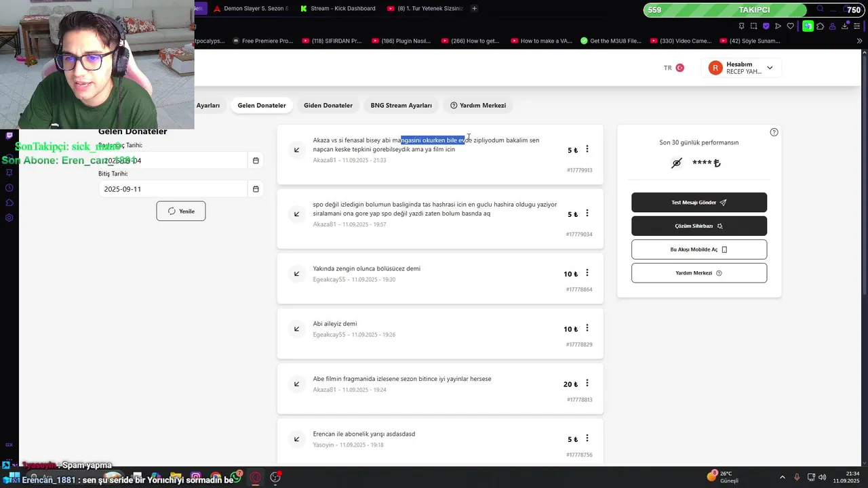Open the '(186) Plugin Nasıl...' bookmark
Viewport: 868px width, 488px height.
pos(401,41)
